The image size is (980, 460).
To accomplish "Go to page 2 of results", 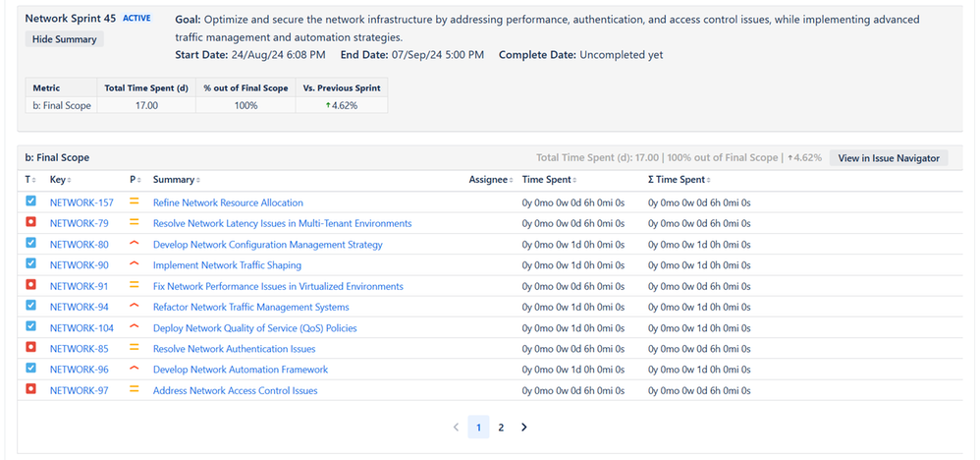I will (501, 428).
